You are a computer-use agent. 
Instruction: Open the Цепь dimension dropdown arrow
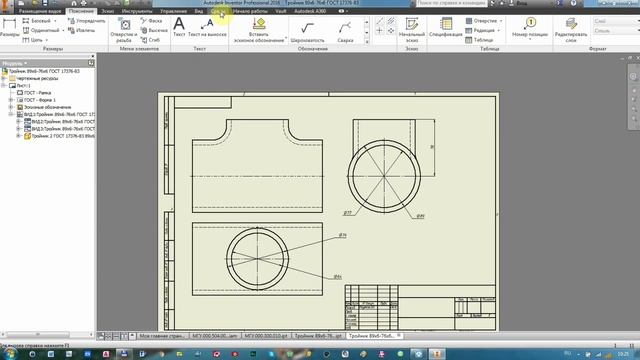tap(47, 40)
